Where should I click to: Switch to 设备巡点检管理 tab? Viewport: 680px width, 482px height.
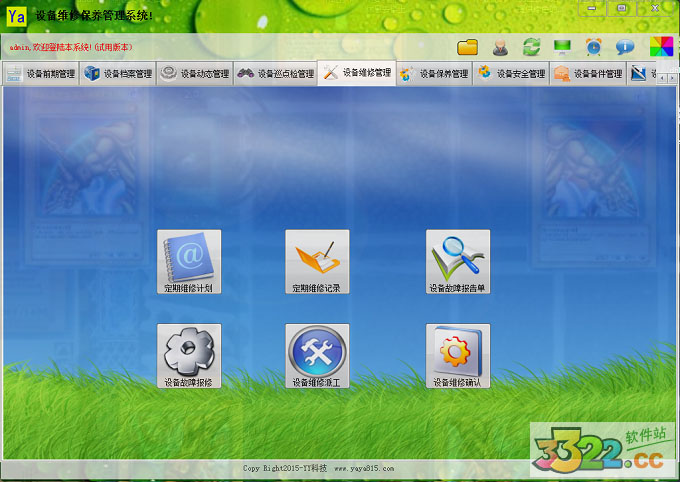click(x=276, y=74)
